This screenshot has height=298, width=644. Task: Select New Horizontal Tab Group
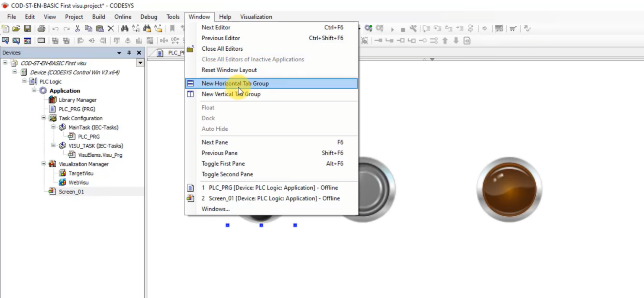(x=235, y=83)
